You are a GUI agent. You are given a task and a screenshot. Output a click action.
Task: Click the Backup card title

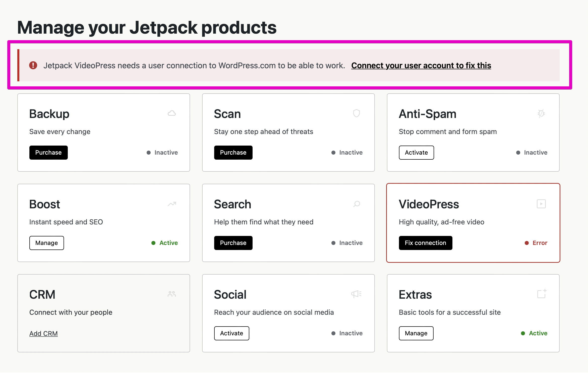click(49, 114)
